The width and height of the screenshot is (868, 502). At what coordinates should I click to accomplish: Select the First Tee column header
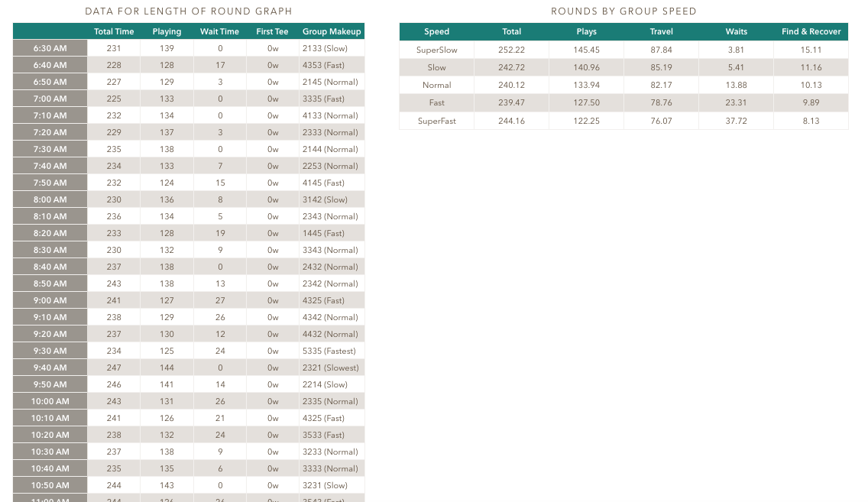tap(272, 31)
